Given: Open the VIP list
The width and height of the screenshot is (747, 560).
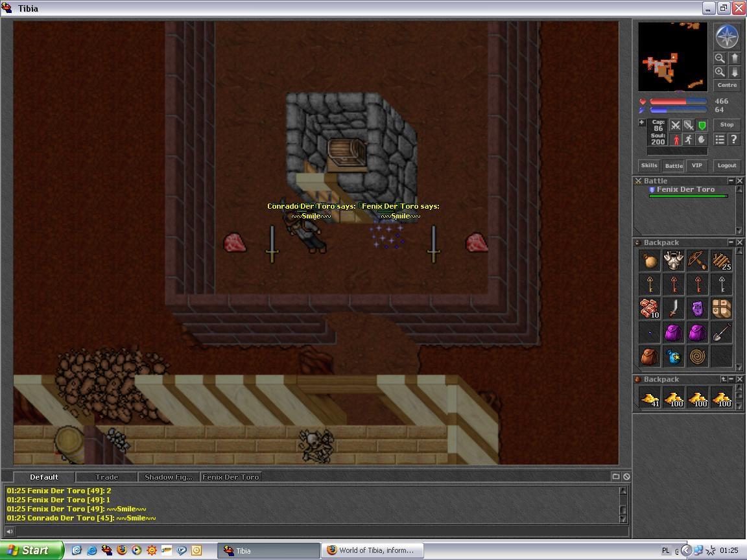Looking at the screenshot, I should pos(697,166).
